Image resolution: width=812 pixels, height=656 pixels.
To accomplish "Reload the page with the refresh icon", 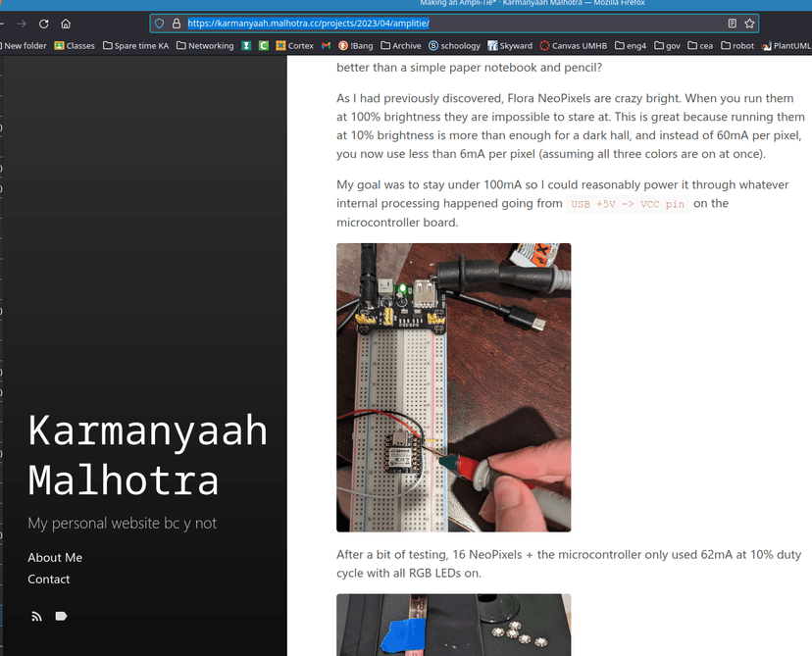I will point(44,24).
